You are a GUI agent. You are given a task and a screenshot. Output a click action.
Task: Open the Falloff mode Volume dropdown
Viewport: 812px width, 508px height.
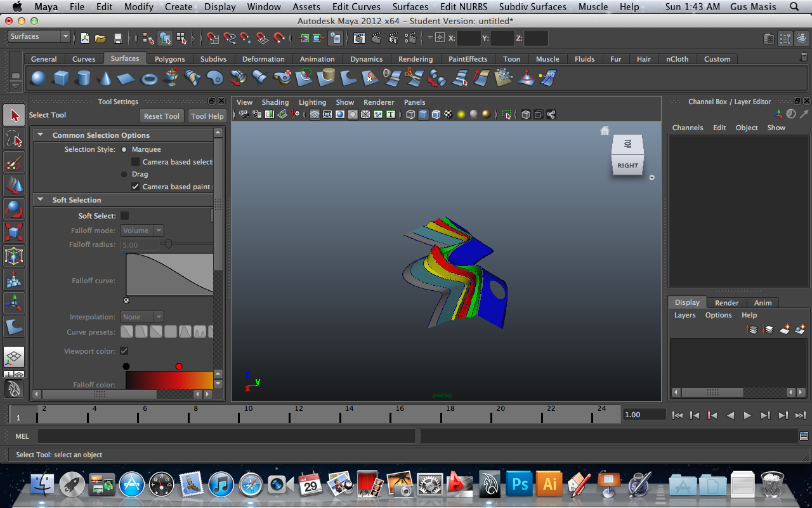pos(141,231)
